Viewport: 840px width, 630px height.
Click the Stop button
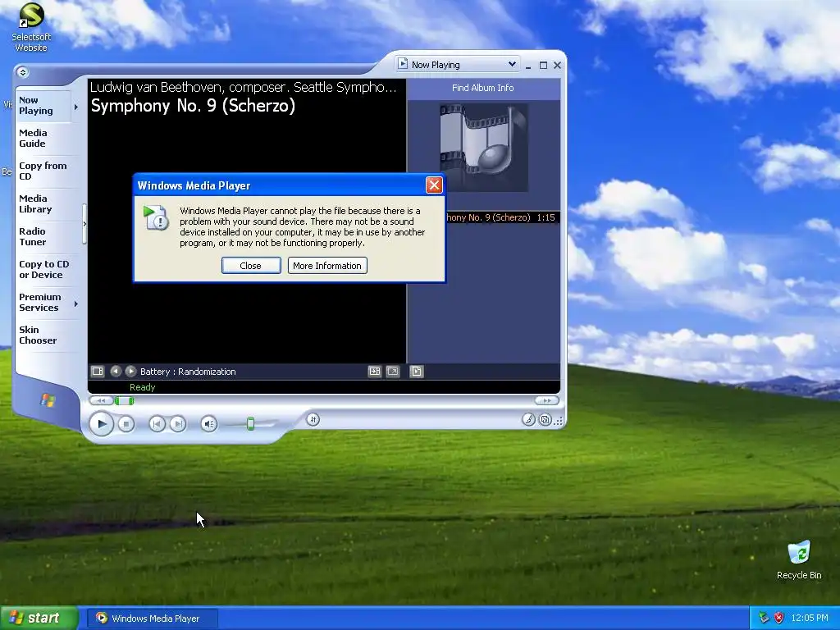coord(126,424)
